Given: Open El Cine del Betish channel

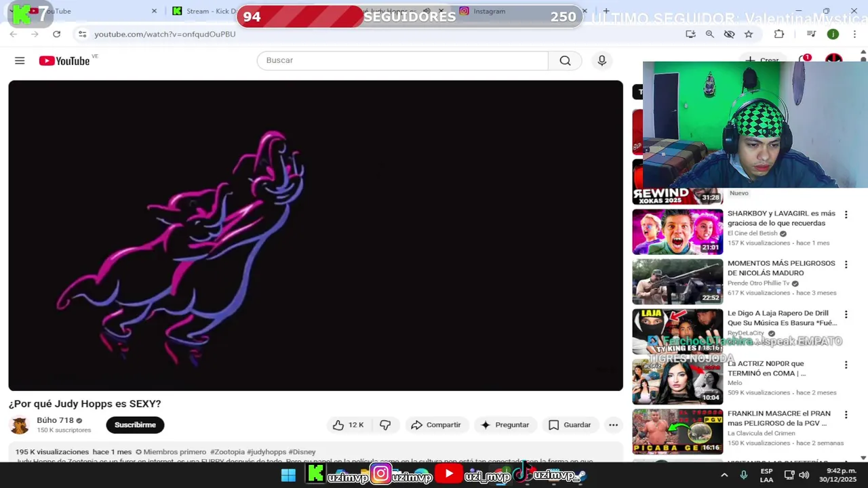Looking at the screenshot, I should pyautogui.click(x=752, y=233).
